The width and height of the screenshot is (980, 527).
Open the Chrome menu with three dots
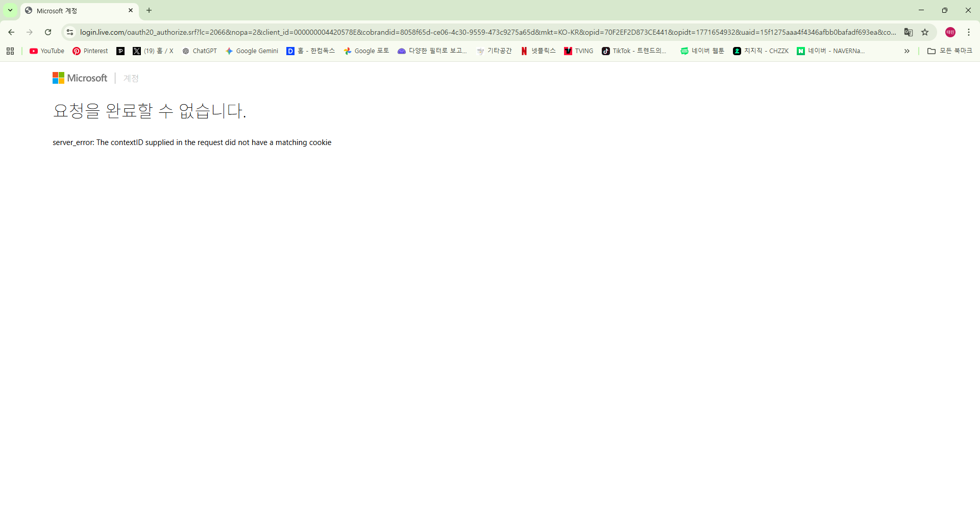point(969,32)
